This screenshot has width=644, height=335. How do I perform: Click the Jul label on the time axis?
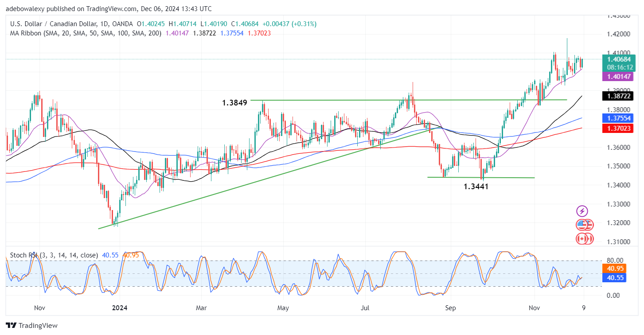(x=365, y=307)
